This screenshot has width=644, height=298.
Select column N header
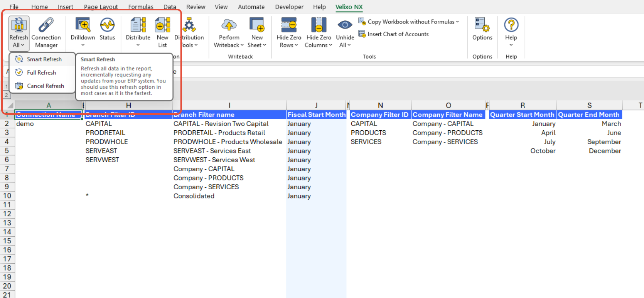point(380,105)
